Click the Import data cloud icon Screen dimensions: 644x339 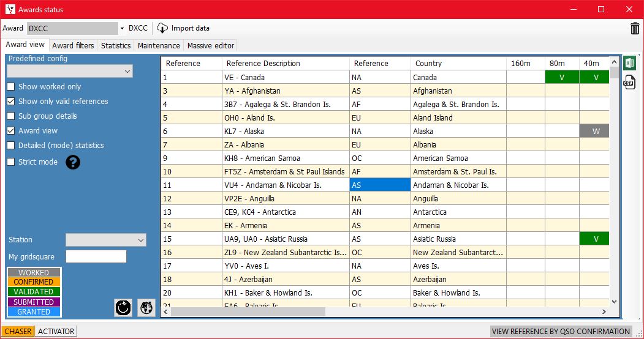(x=162, y=28)
